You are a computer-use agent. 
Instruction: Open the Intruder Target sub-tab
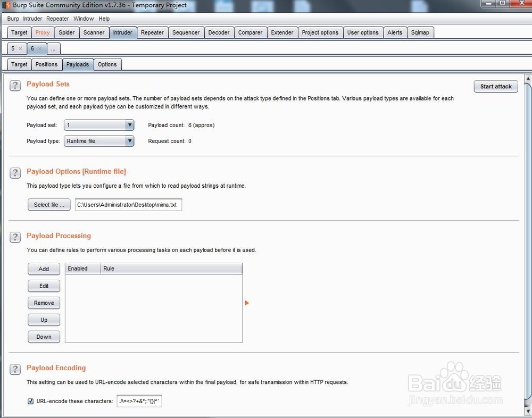tap(19, 64)
